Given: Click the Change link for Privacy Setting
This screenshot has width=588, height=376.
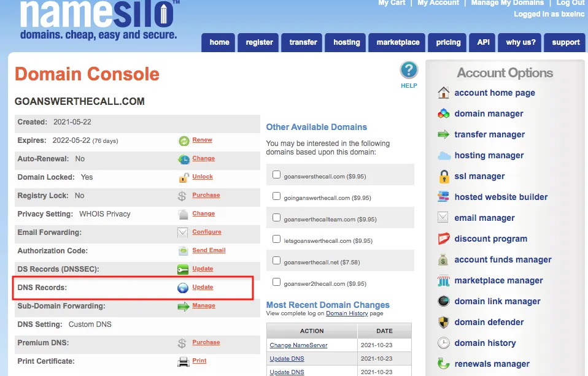Looking at the screenshot, I should [203, 213].
